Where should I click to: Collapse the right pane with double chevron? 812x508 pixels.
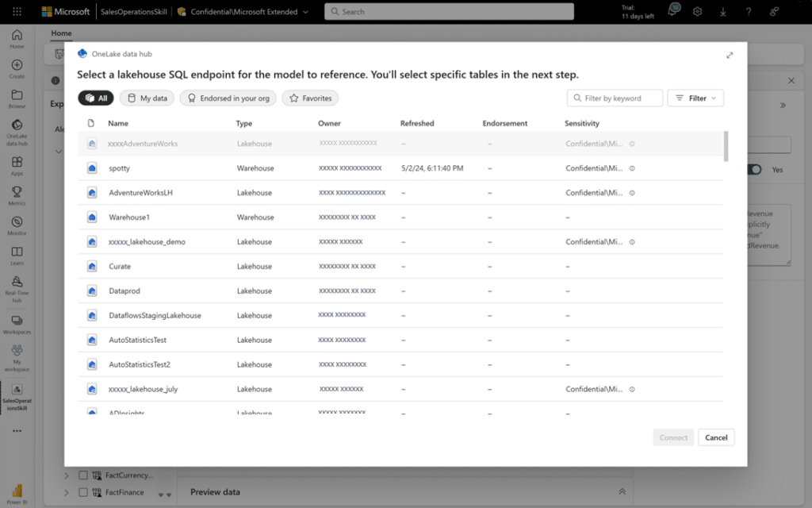(783, 106)
